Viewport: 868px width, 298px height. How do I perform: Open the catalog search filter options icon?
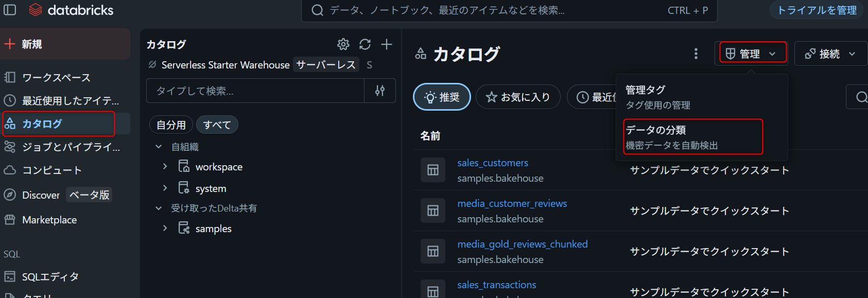(x=380, y=91)
